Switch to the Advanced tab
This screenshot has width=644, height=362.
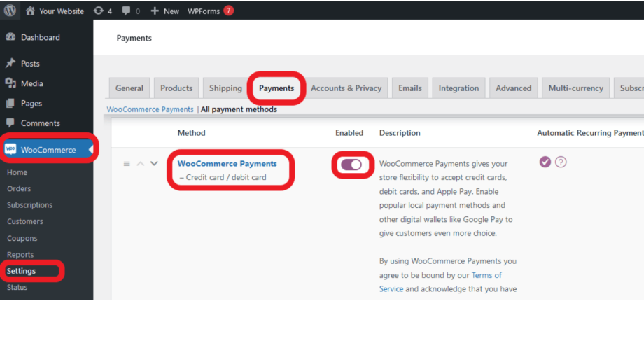[513, 88]
